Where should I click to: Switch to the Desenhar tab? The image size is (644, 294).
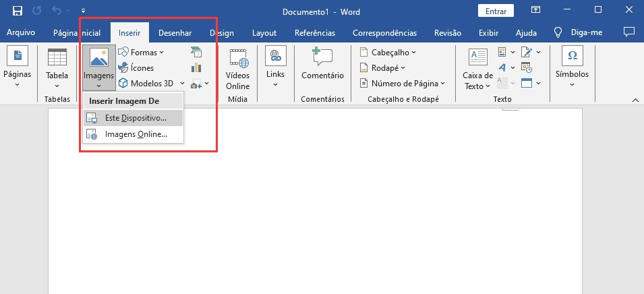click(175, 33)
